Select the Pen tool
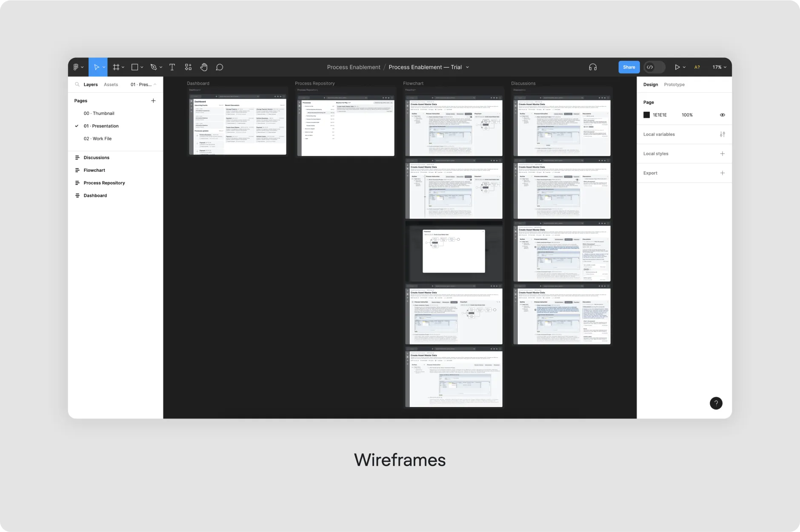The width and height of the screenshot is (800, 532). pyautogui.click(x=154, y=67)
